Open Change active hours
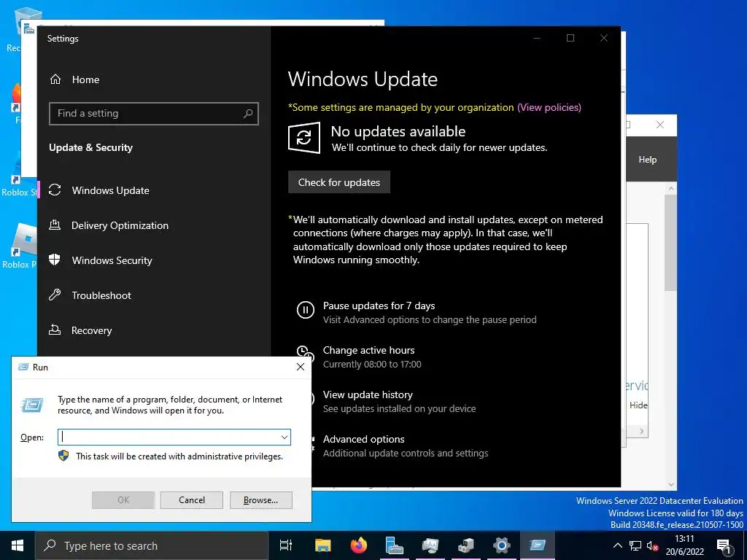 tap(368, 351)
